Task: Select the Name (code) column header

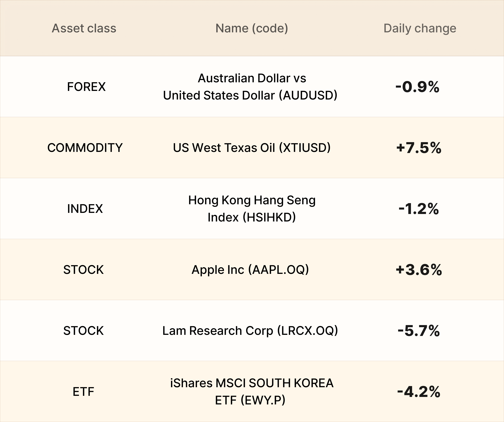Action: (252, 28)
